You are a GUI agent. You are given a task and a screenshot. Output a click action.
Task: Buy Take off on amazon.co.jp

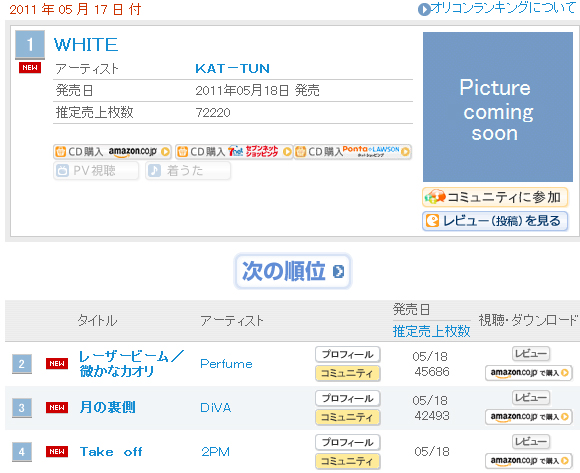pos(529,461)
